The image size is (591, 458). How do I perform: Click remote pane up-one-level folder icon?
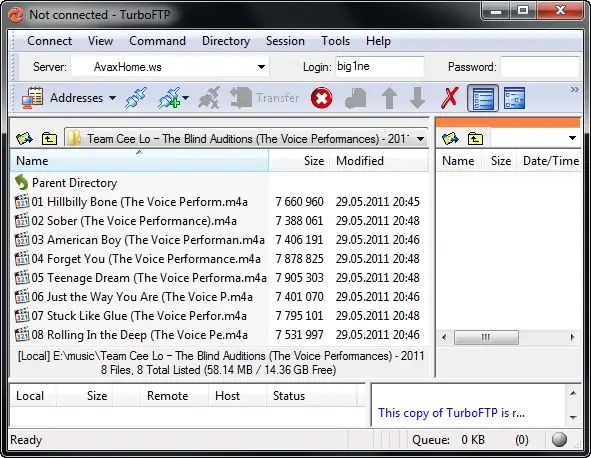coord(475,138)
